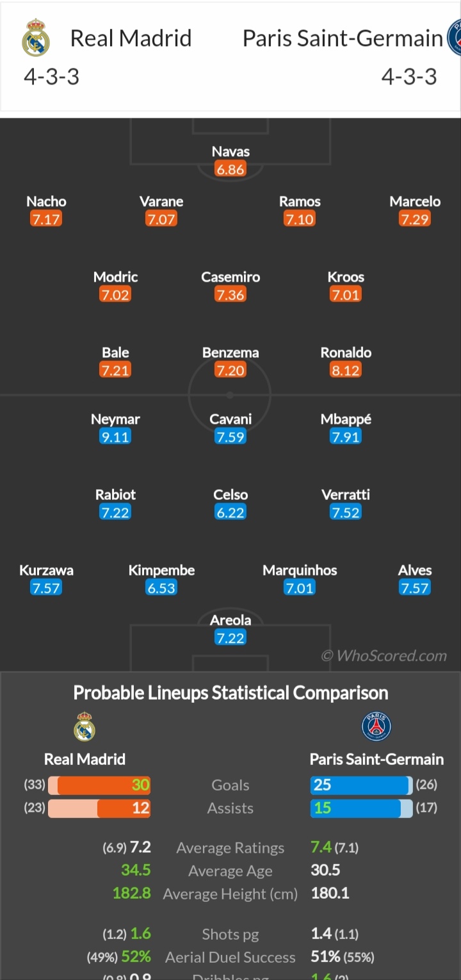Screen dimensions: 461x980
Task: Open Casemiro's player entry
Action: tap(230, 286)
